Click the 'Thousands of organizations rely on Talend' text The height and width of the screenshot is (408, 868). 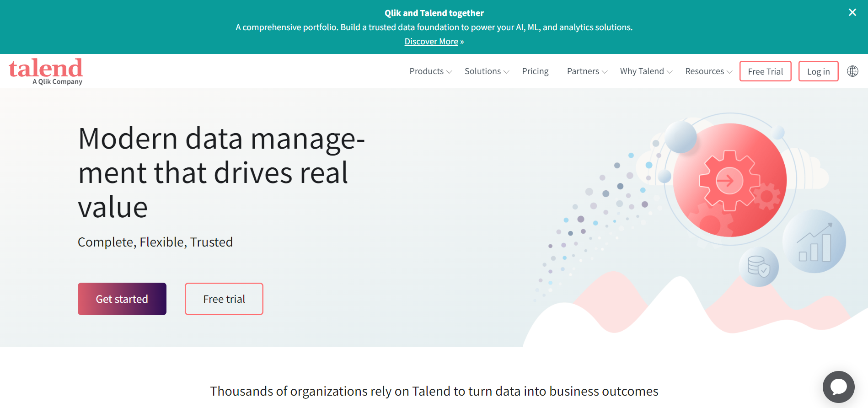434,392
